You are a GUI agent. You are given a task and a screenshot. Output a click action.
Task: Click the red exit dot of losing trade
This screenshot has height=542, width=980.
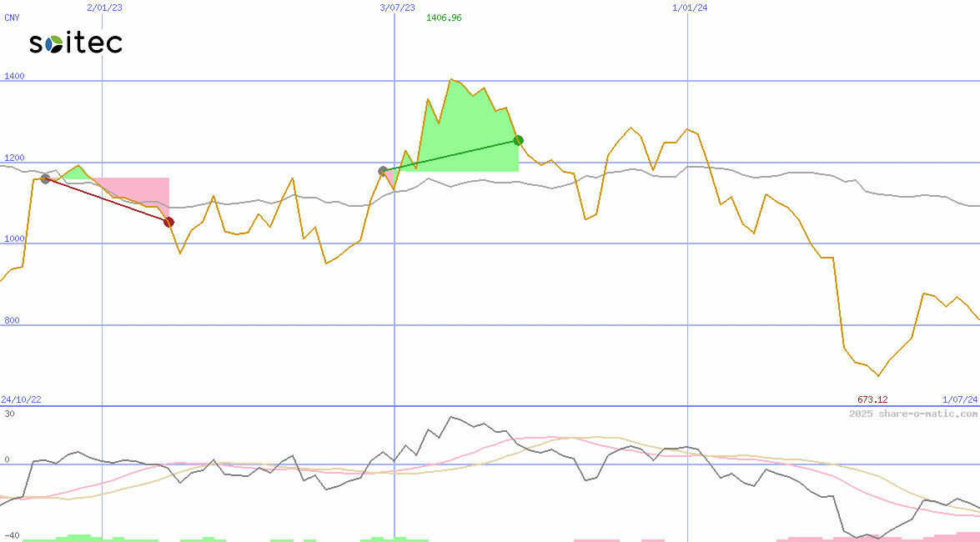[168, 222]
